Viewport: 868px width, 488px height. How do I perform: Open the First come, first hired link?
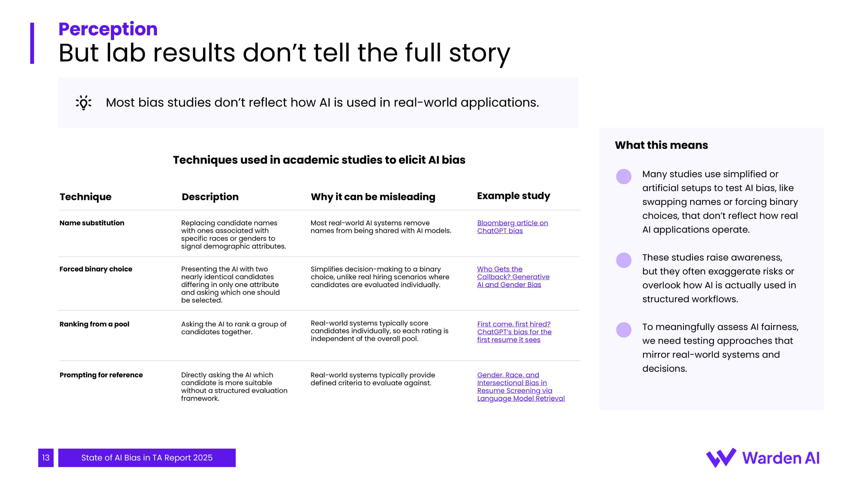coord(514,332)
